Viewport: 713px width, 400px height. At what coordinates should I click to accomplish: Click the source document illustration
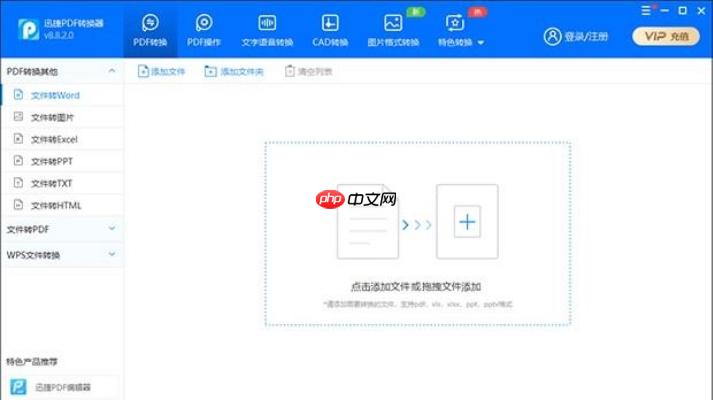(367, 222)
